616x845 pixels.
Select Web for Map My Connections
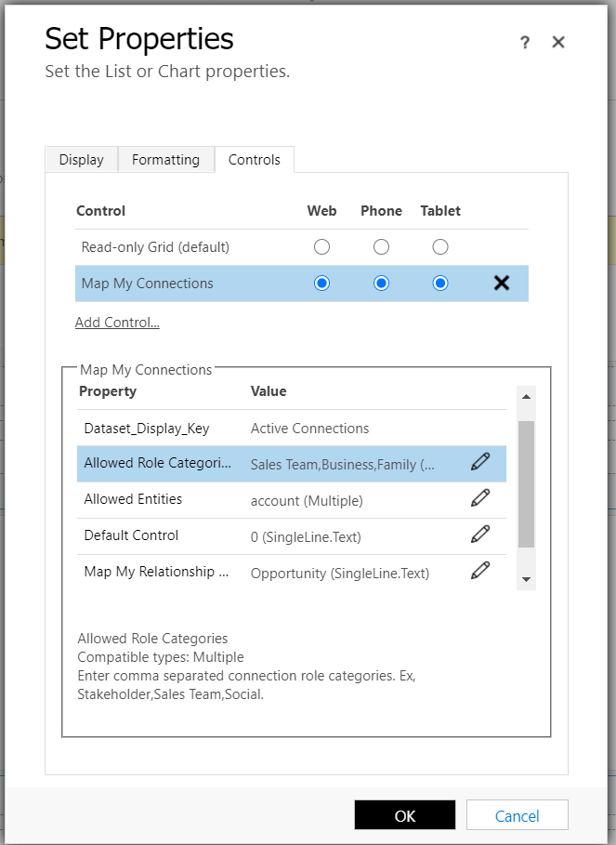(x=322, y=283)
